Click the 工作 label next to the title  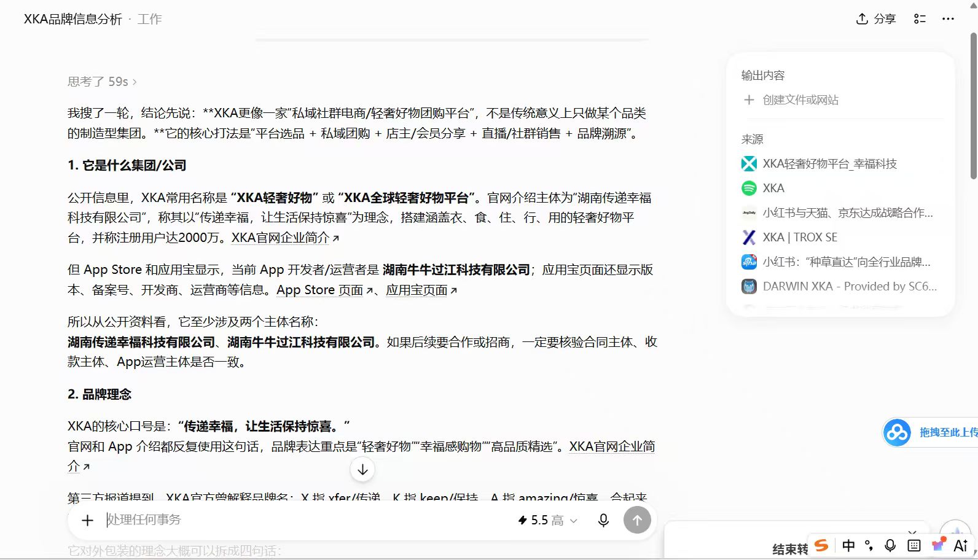tap(150, 19)
